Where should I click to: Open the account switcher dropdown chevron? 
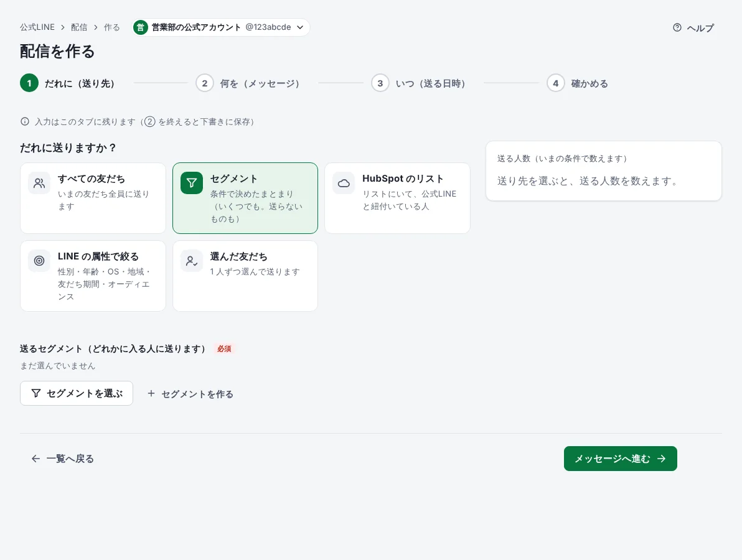tap(300, 27)
